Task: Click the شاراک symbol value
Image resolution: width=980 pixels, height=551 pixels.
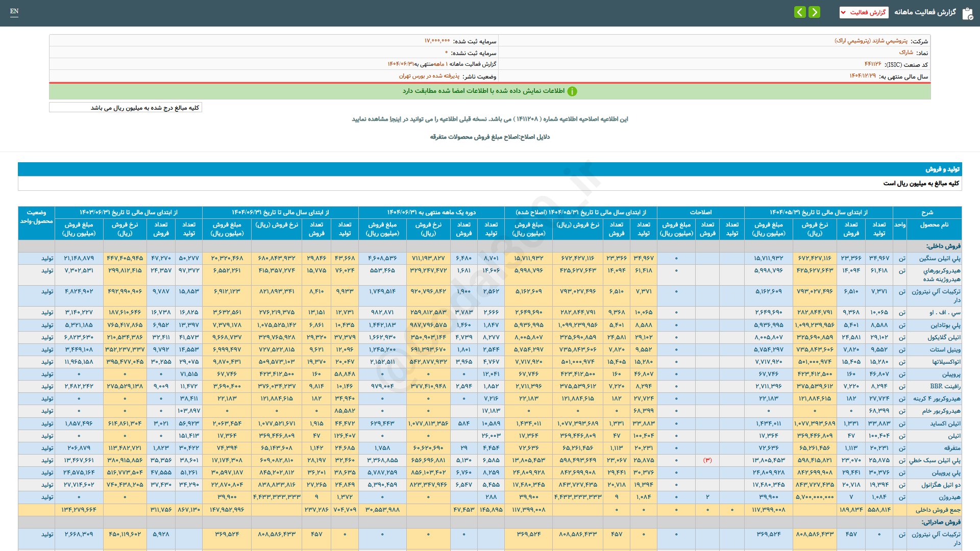Action: tap(906, 53)
